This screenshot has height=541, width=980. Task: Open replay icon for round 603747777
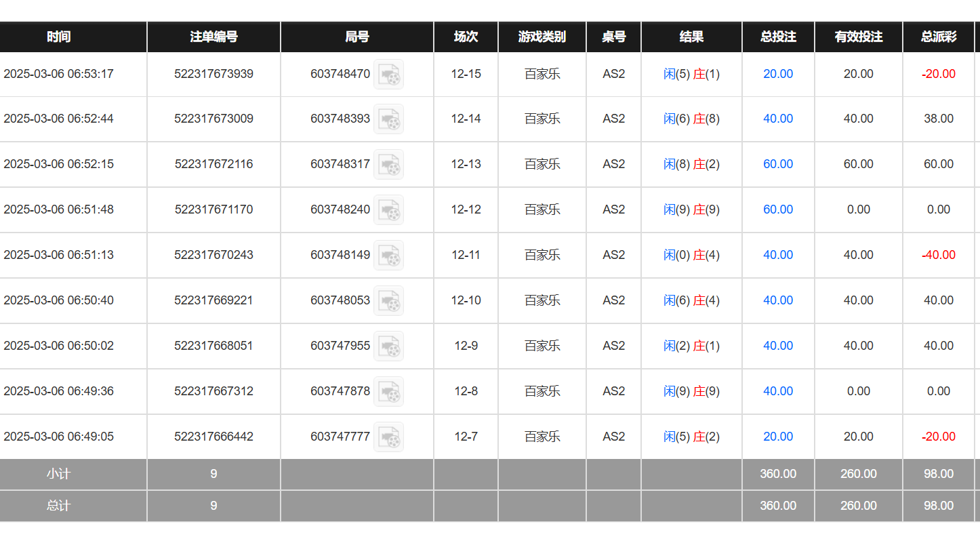[388, 437]
